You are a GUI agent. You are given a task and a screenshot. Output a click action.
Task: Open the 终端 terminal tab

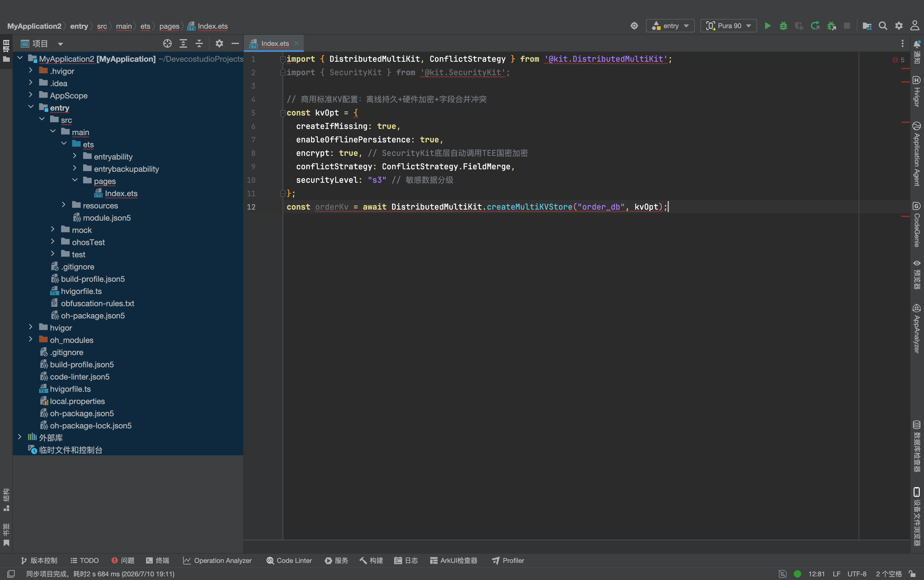(157, 560)
